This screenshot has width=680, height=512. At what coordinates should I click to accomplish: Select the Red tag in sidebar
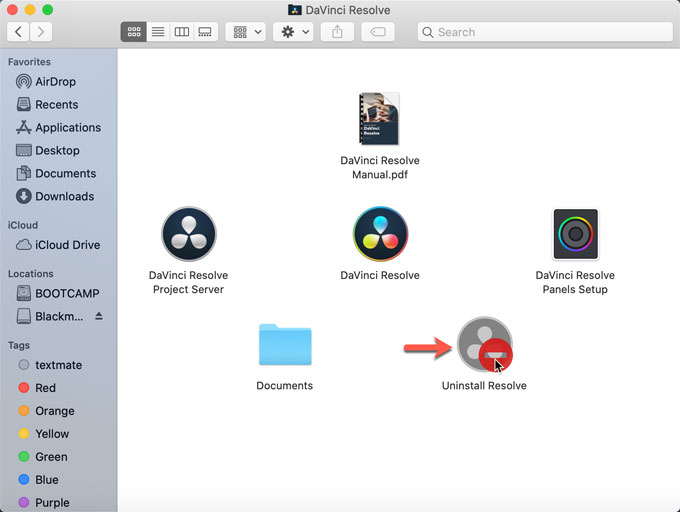point(45,387)
